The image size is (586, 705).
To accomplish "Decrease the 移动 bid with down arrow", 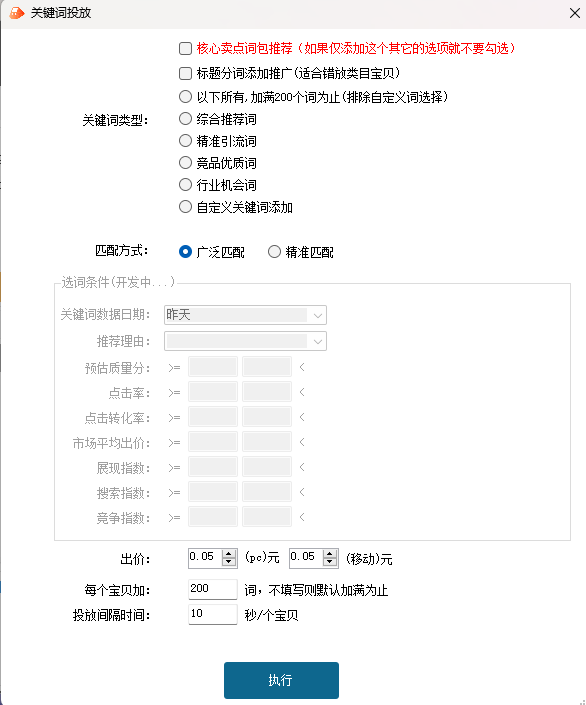I will click(x=330, y=562).
